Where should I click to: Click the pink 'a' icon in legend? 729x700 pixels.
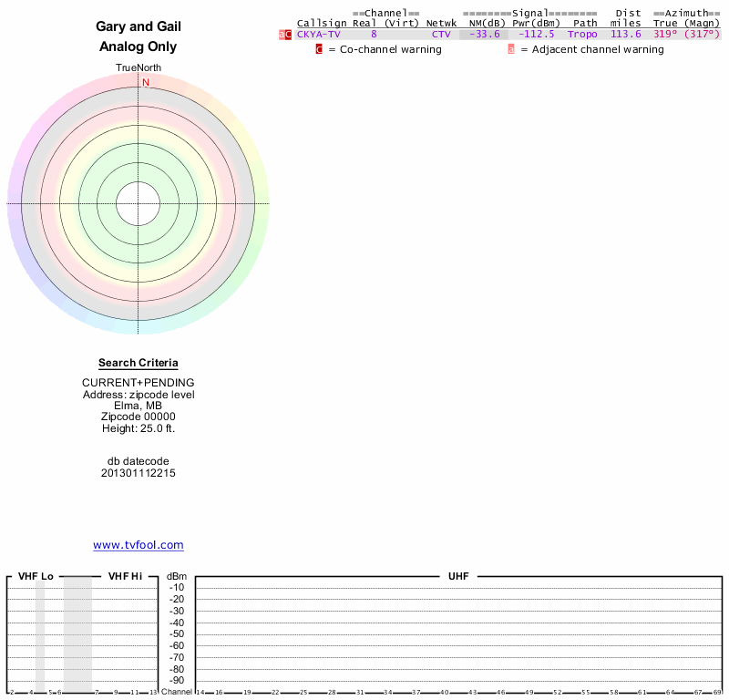[x=511, y=49]
